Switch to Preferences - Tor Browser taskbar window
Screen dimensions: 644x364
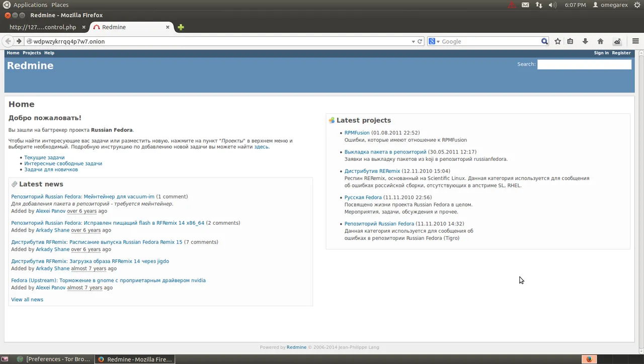pos(53,359)
